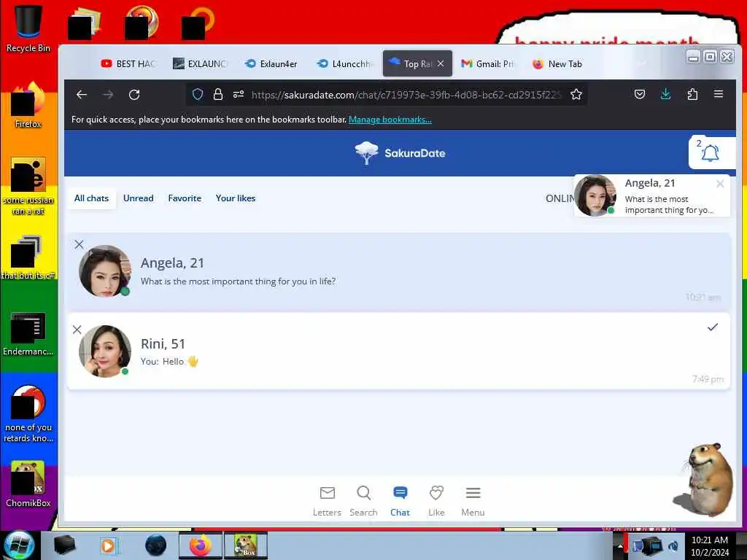
Task: Switch to the L4uncchh tab
Action: (x=344, y=64)
